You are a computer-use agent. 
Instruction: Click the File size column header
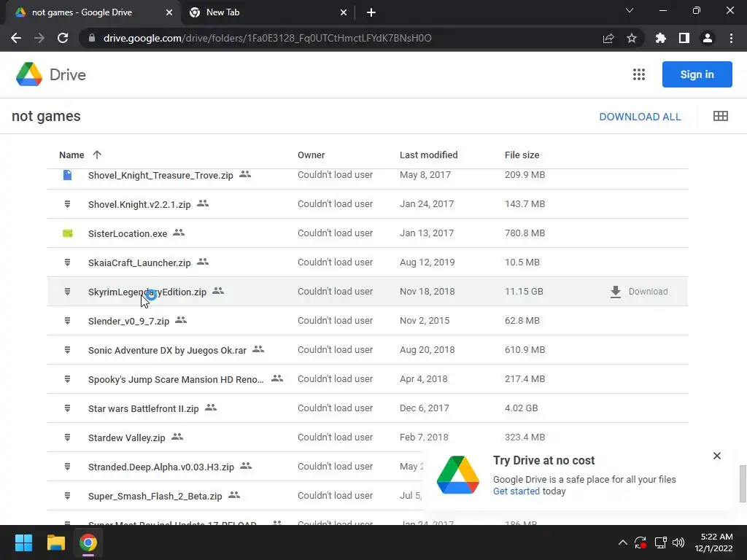point(522,155)
